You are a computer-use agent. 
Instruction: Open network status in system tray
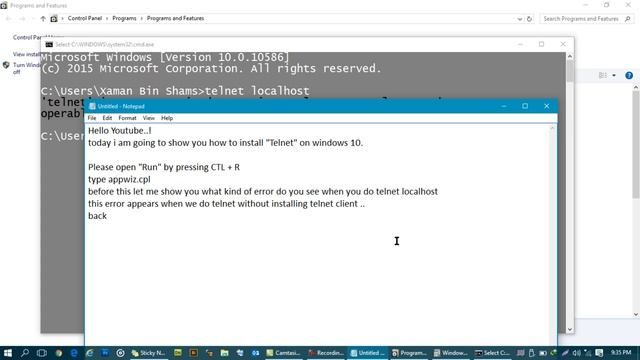(588, 353)
